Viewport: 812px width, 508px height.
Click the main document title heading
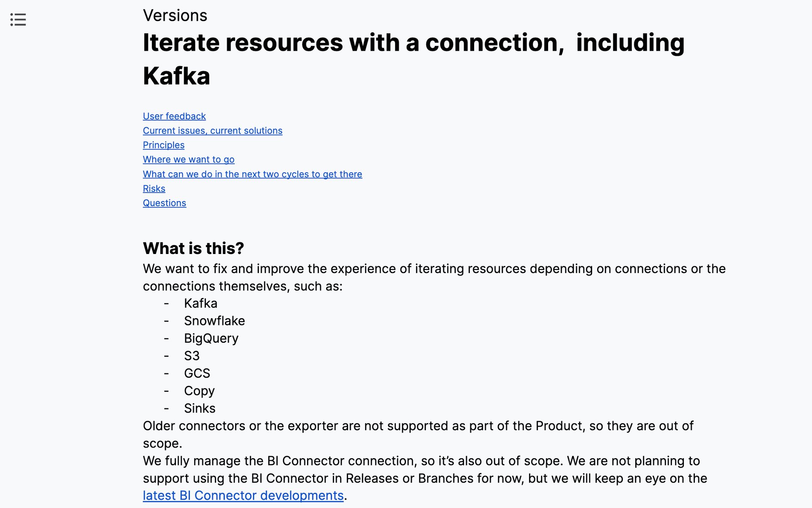click(x=413, y=43)
